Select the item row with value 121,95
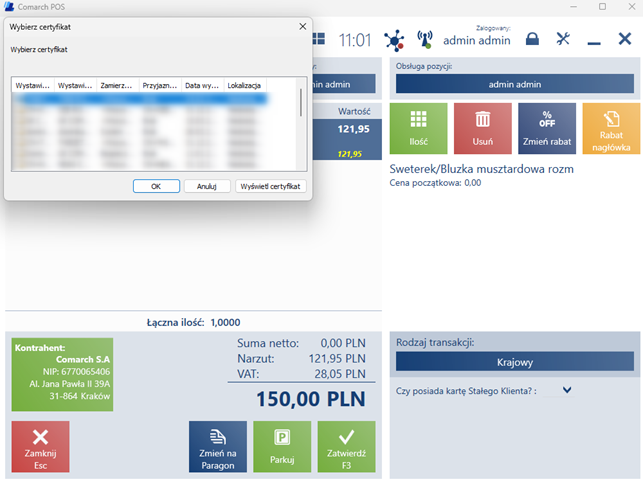 pyautogui.click(x=347, y=139)
